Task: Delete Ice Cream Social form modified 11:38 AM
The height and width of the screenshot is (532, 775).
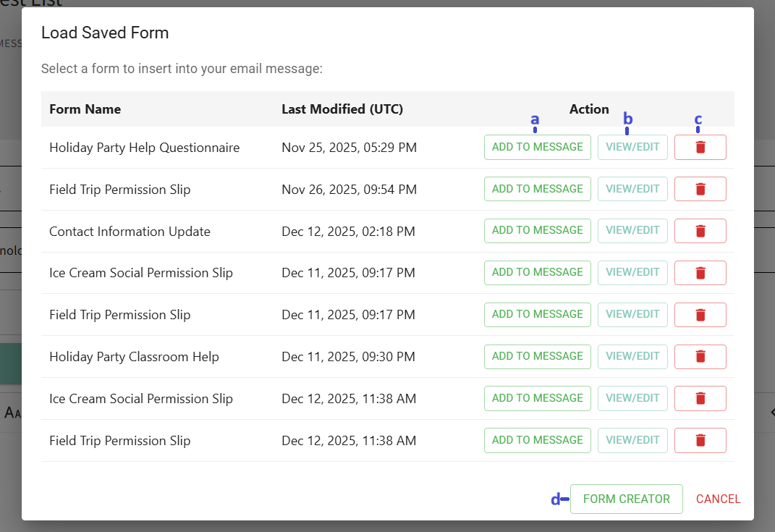Action: pos(700,398)
